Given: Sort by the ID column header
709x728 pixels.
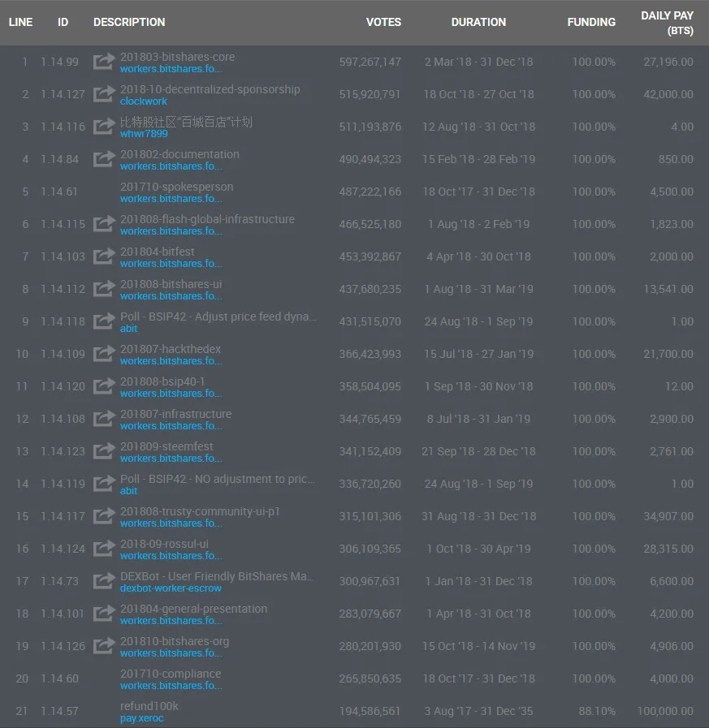Looking at the screenshot, I should (x=63, y=22).
